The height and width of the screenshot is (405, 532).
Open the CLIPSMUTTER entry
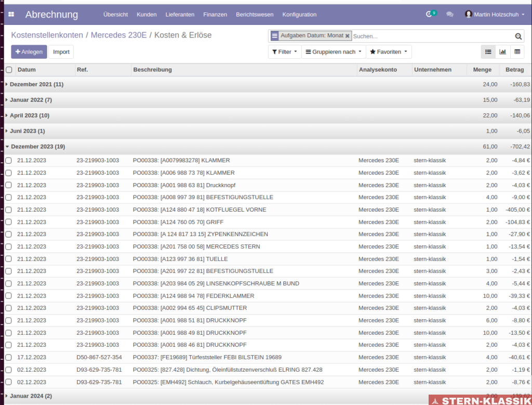190,308
